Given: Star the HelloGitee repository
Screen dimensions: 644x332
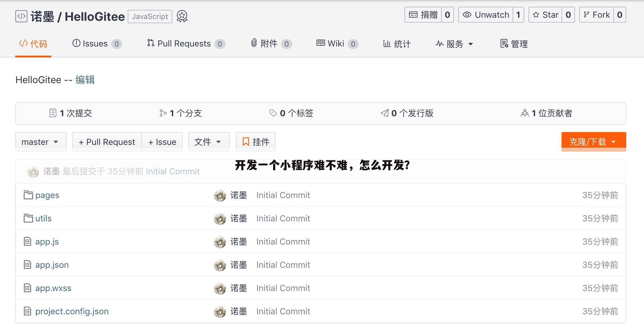Looking at the screenshot, I should (x=545, y=15).
